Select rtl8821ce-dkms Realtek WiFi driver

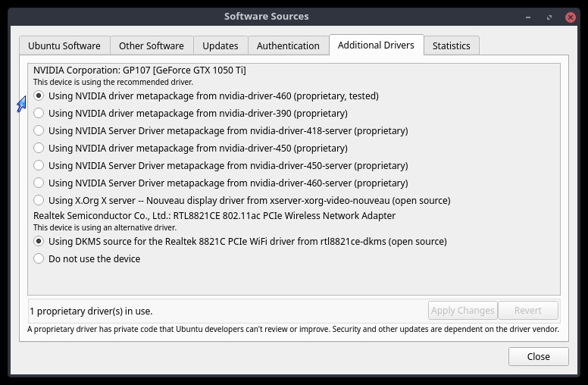[39, 242]
